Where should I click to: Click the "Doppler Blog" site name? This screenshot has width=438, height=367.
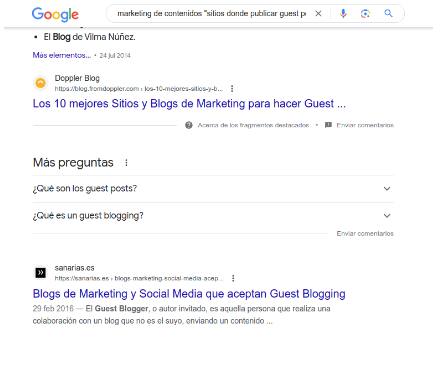(77, 78)
